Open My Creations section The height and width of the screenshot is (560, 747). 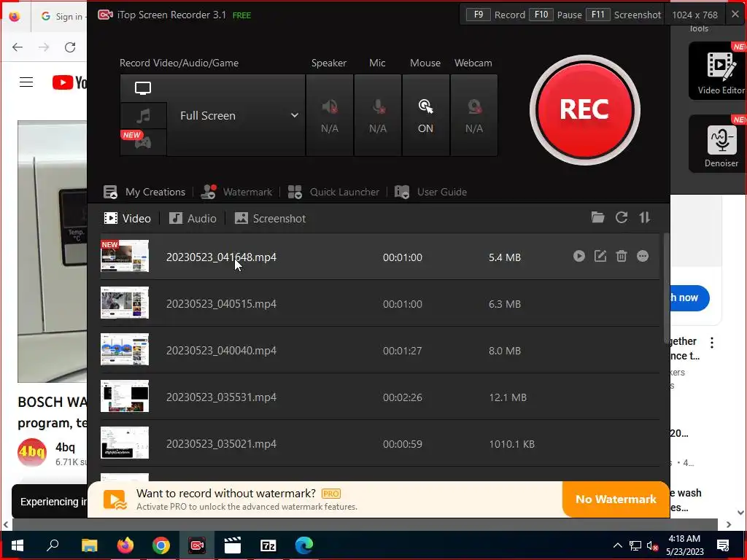tap(144, 192)
